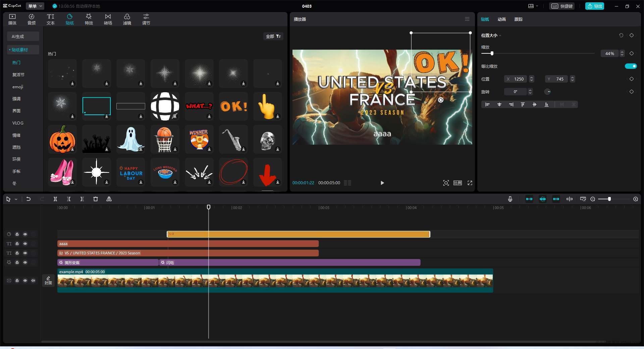Hide the 闪电 effects track
644x349 pixels.
[25, 262]
